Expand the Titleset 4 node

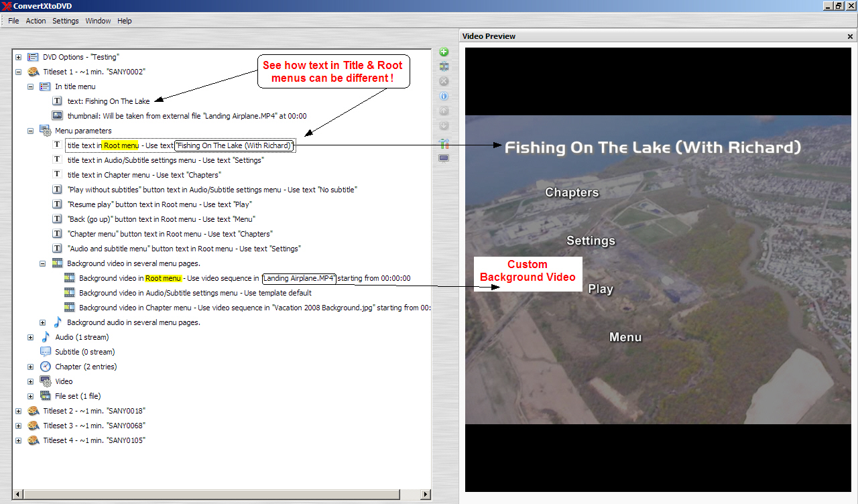pos(18,440)
